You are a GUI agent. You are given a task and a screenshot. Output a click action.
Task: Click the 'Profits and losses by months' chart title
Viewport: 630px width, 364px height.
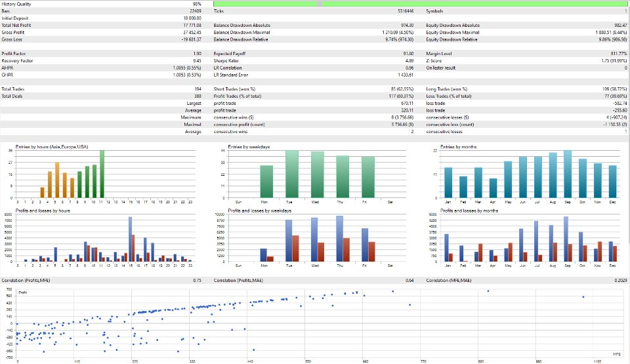469,211
